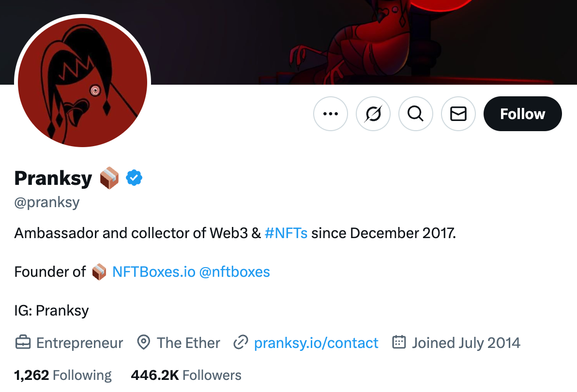
Task: Click the Grok slashed-circle icon button
Action: pyautogui.click(x=373, y=114)
